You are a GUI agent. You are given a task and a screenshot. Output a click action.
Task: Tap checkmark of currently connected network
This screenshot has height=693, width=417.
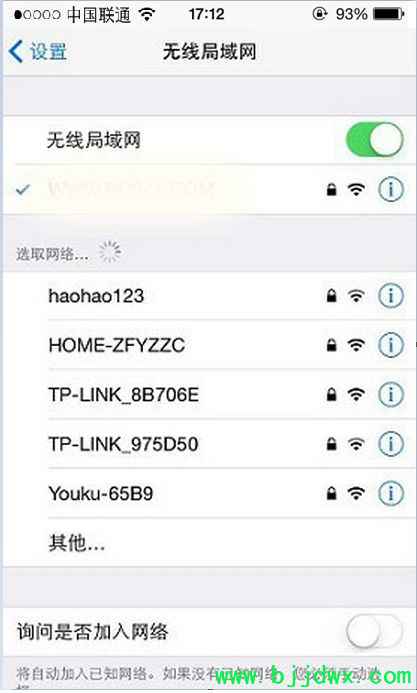(23, 190)
